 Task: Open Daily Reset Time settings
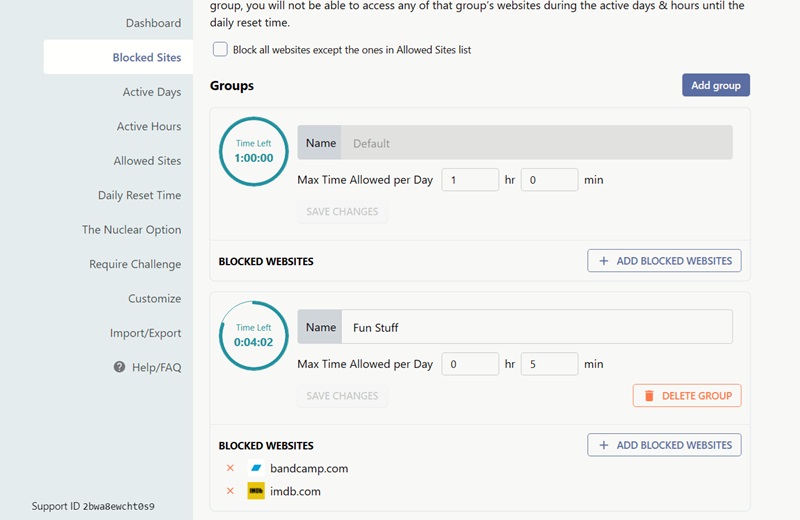click(139, 195)
